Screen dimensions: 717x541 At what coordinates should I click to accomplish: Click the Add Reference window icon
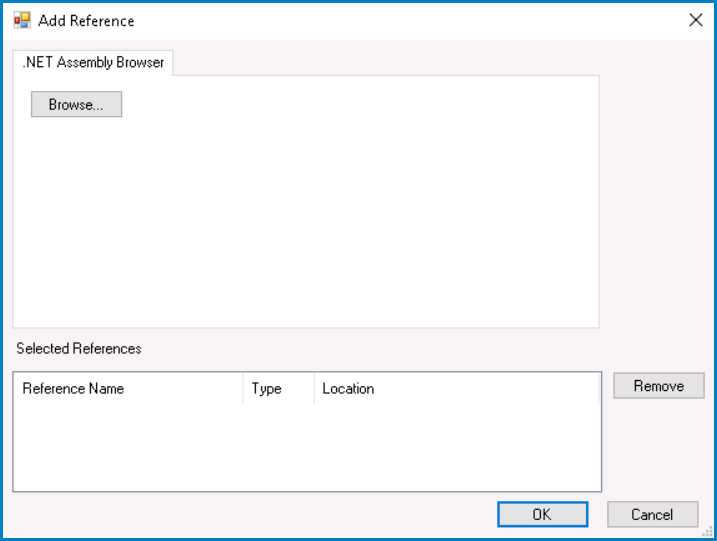coord(22,20)
